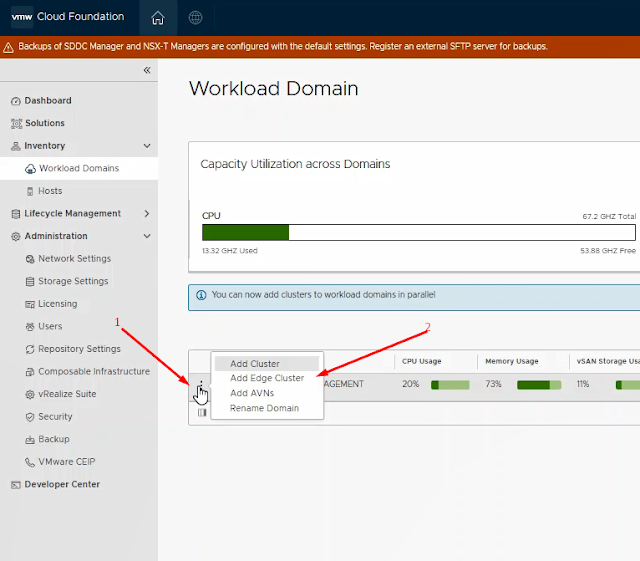Click the globe icon in top bar

(x=196, y=18)
